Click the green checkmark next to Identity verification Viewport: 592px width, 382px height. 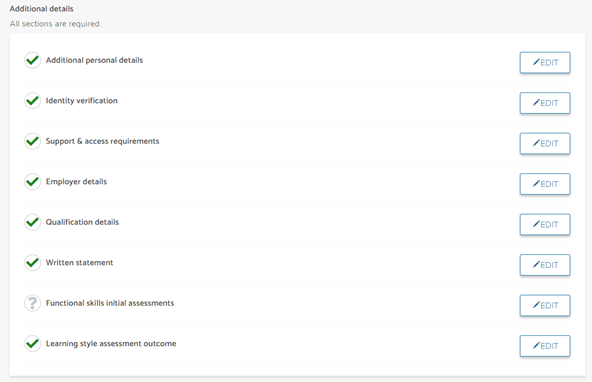pyautogui.click(x=32, y=101)
